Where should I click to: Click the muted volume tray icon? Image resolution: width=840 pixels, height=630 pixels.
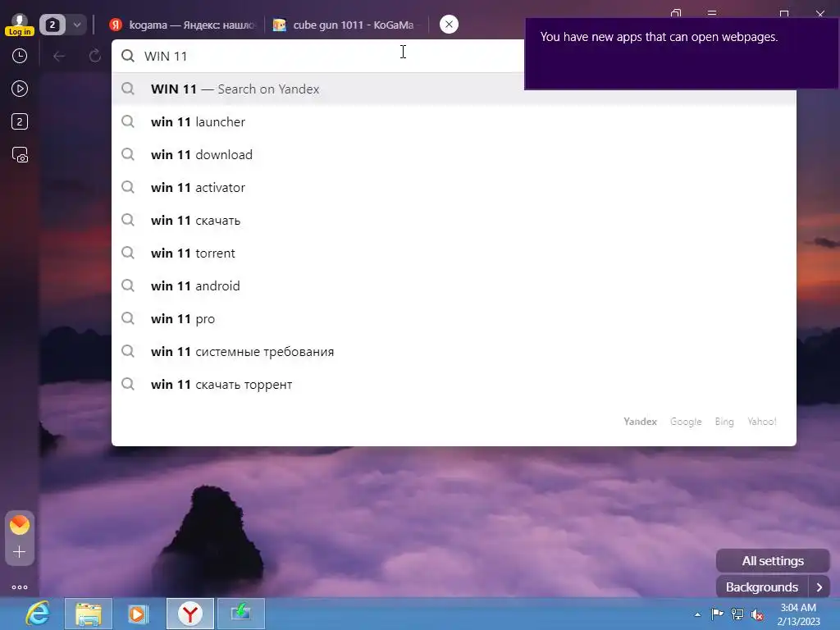pyautogui.click(x=757, y=614)
